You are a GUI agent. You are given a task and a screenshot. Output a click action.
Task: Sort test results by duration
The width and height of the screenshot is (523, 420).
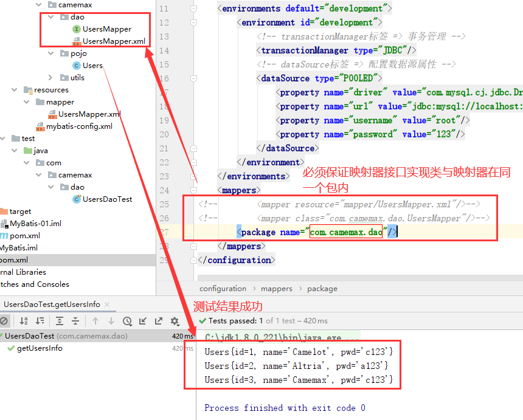[40, 321]
